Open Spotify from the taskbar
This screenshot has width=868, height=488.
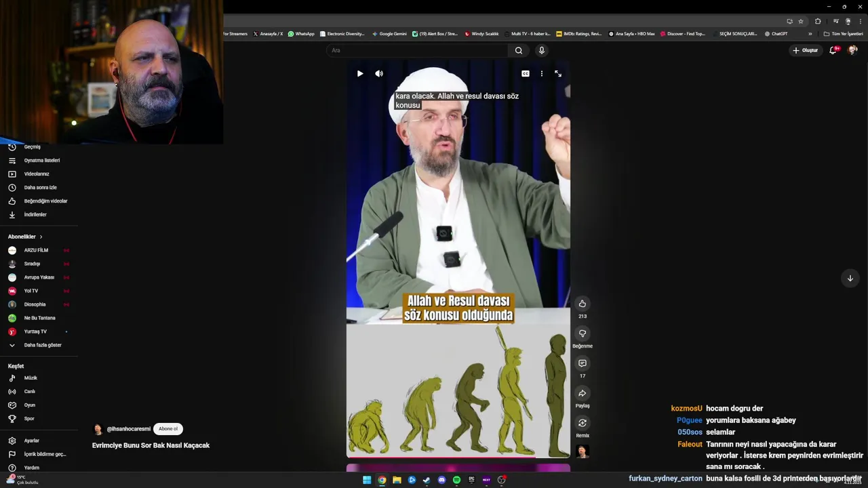pyautogui.click(x=456, y=480)
